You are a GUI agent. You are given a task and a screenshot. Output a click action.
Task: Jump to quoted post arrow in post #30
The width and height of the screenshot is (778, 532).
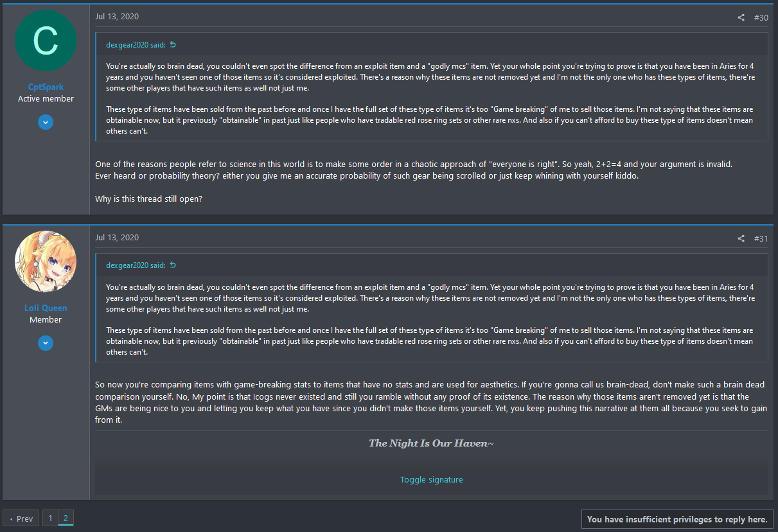point(173,44)
